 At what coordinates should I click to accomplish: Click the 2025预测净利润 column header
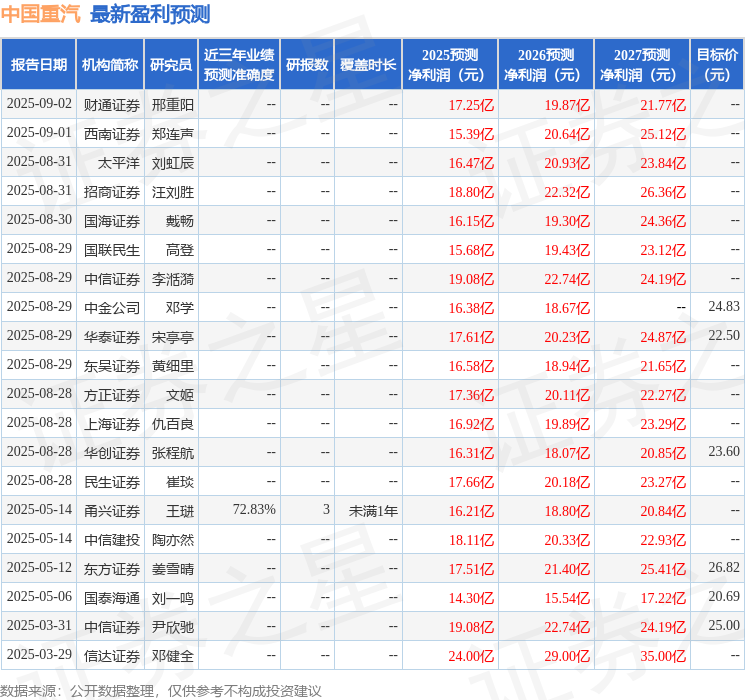(x=450, y=65)
